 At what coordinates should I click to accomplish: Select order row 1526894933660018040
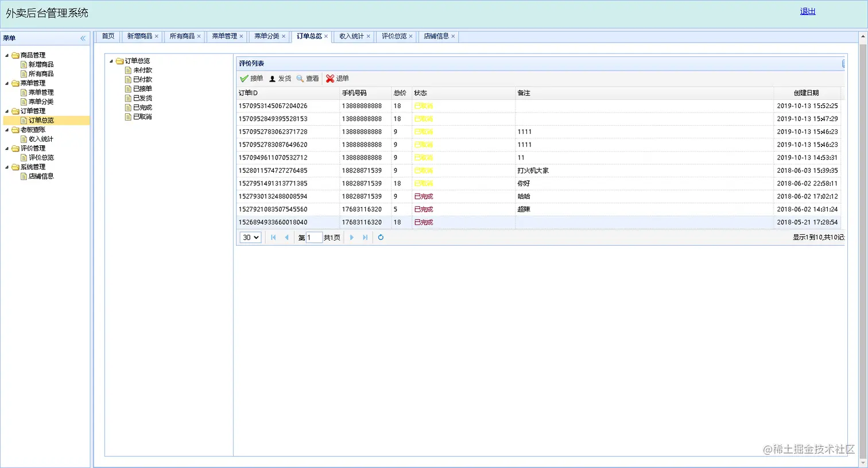point(540,222)
